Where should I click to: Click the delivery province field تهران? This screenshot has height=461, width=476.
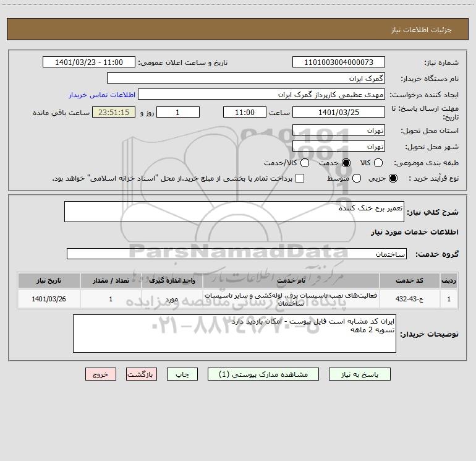click(339, 130)
